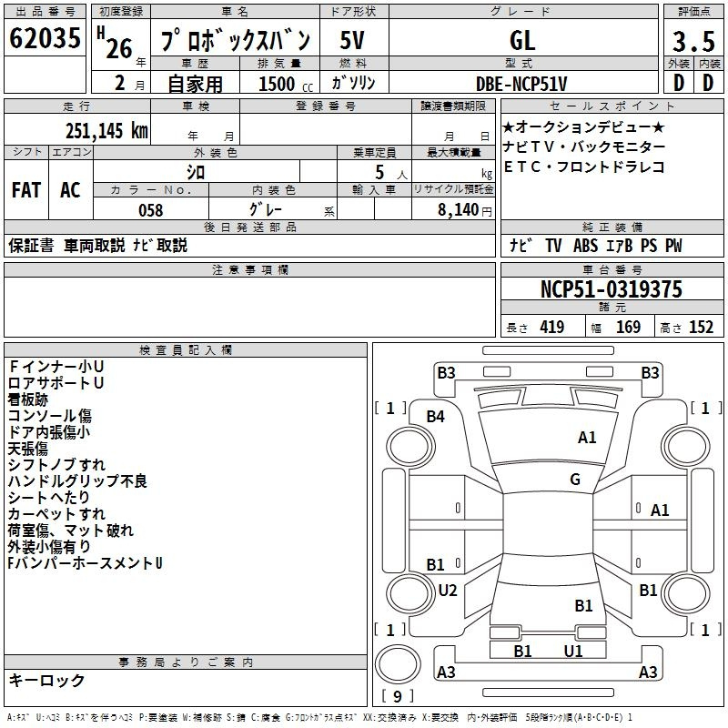728x728 pixels.
Task: Click inspector note 看板跡
Action: pyautogui.click(x=28, y=399)
